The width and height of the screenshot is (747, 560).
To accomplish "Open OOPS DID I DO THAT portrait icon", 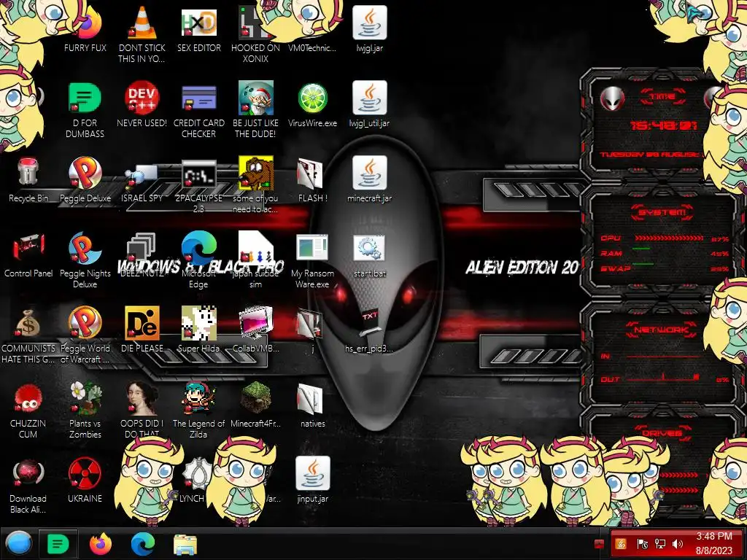I will (x=142, y=398).
